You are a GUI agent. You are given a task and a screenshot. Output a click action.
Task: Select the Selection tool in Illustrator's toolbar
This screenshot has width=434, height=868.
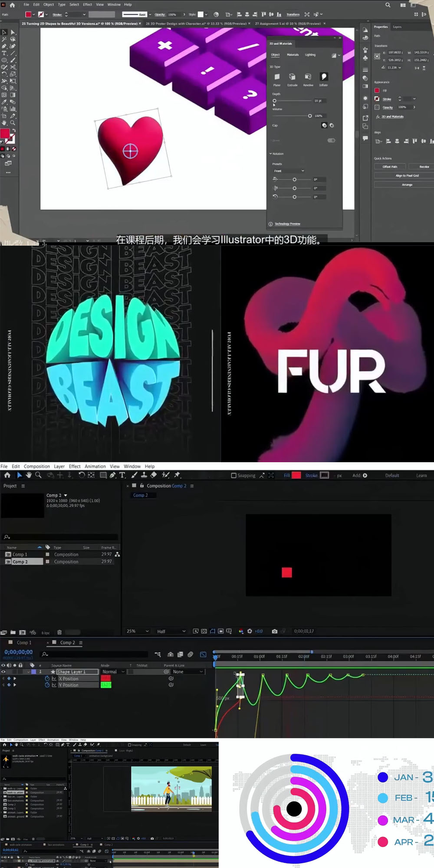tap(4, 32)
